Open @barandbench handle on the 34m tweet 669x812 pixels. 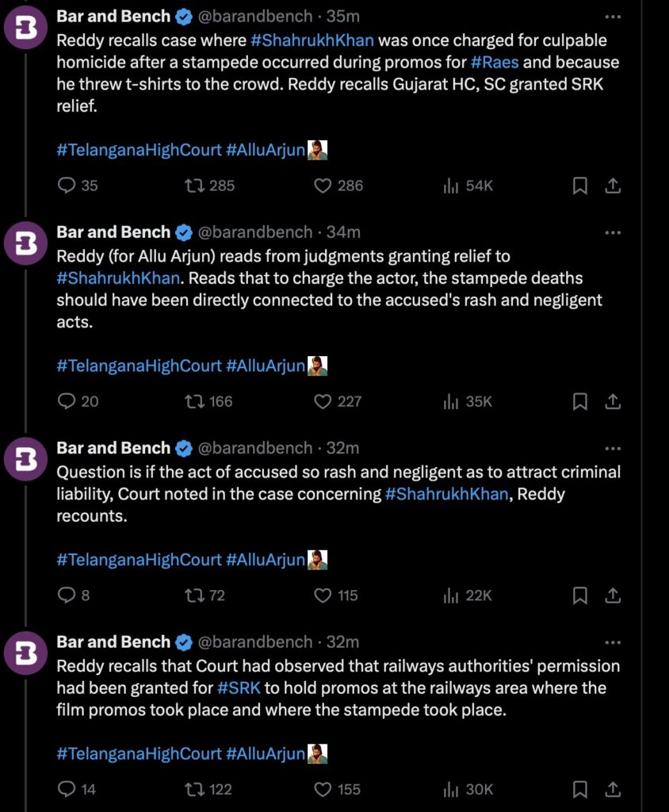coord(255,232)
